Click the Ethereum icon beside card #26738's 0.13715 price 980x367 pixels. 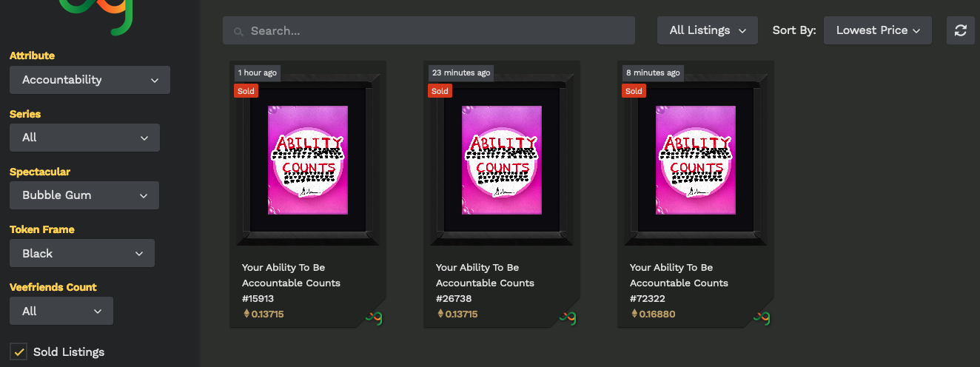tap(440, 314)
